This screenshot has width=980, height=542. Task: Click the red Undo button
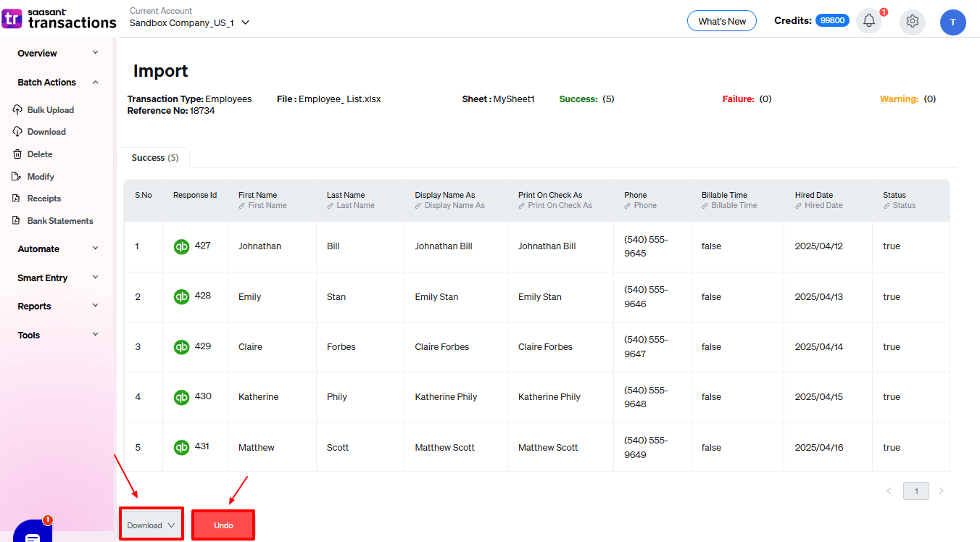pyautogui.click(x=223, y=525)
